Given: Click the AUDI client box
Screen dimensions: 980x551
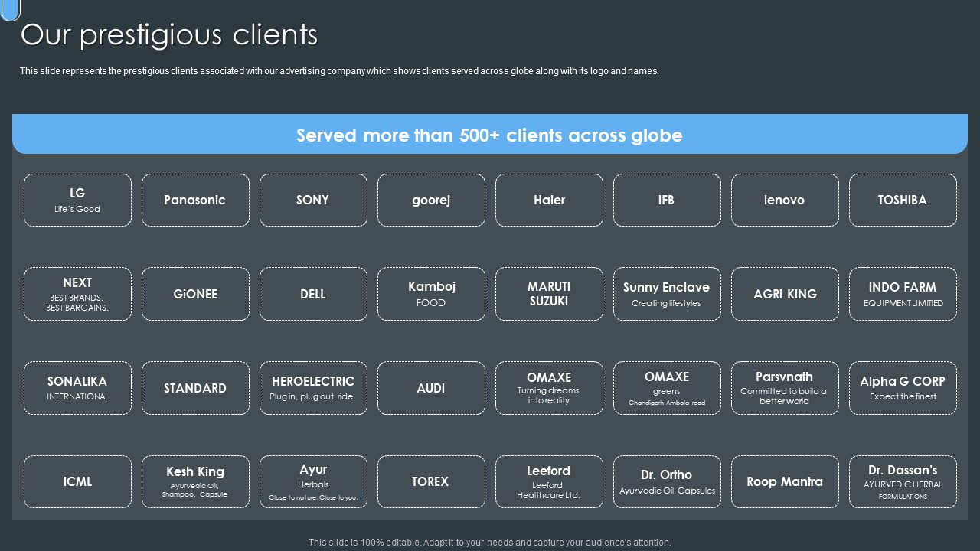Looking at the screenshot, I should click(x=431, y=388).
